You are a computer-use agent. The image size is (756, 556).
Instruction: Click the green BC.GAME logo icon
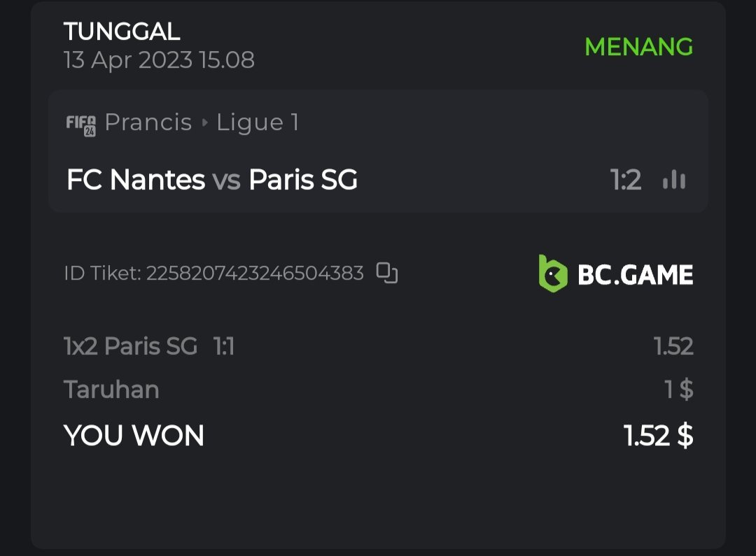pyautogui.click(x=553, y=273)
